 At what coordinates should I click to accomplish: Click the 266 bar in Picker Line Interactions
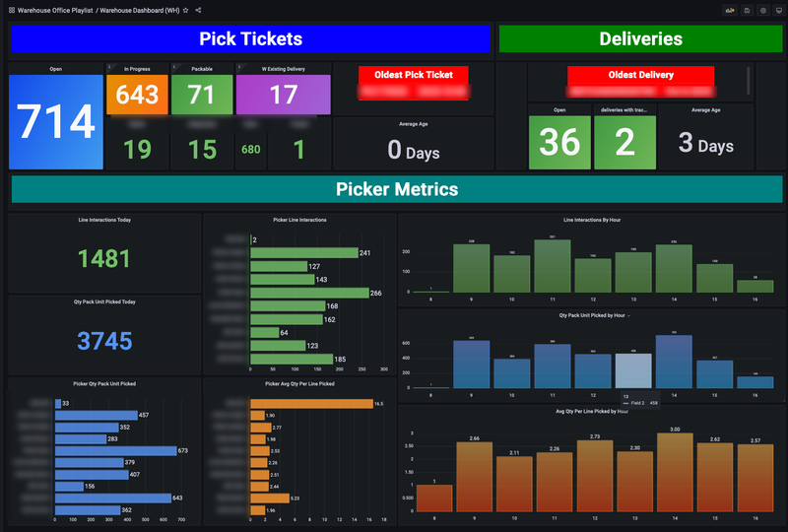point(309,293)
